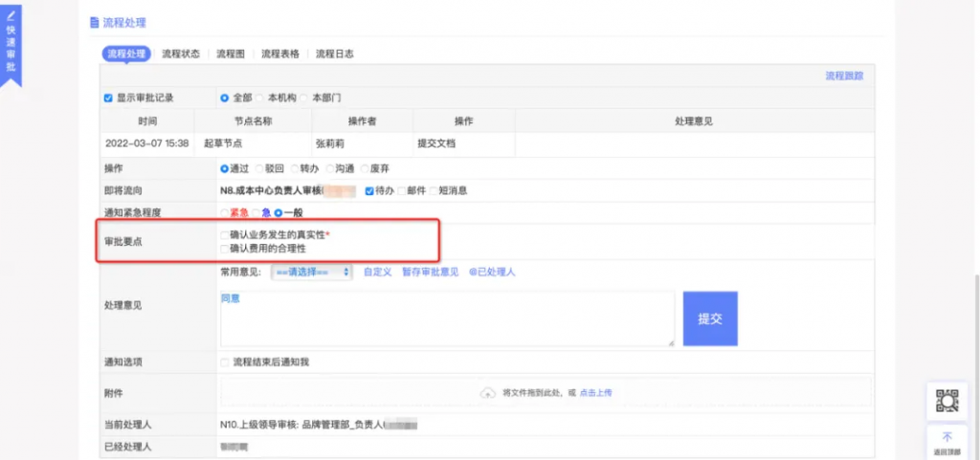Click the cloud upload icon in 附件
This screenshot has height=460, width=980.
point(487,392)
